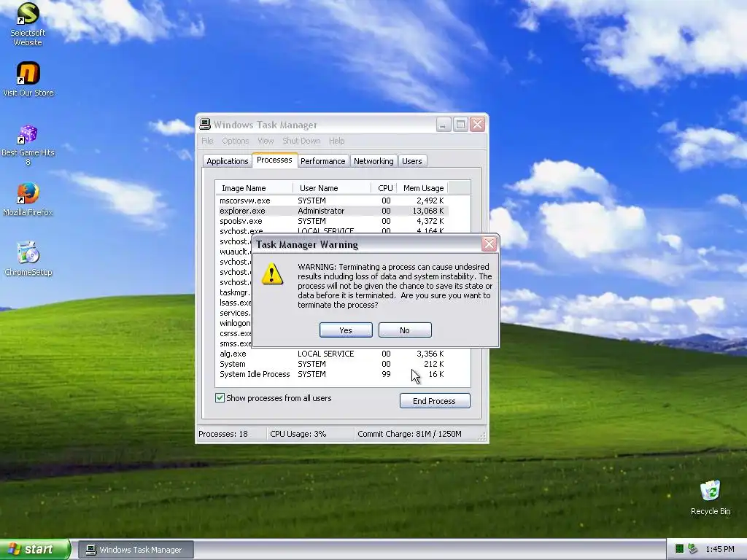Select the services process row

click(x=234, y=313)
